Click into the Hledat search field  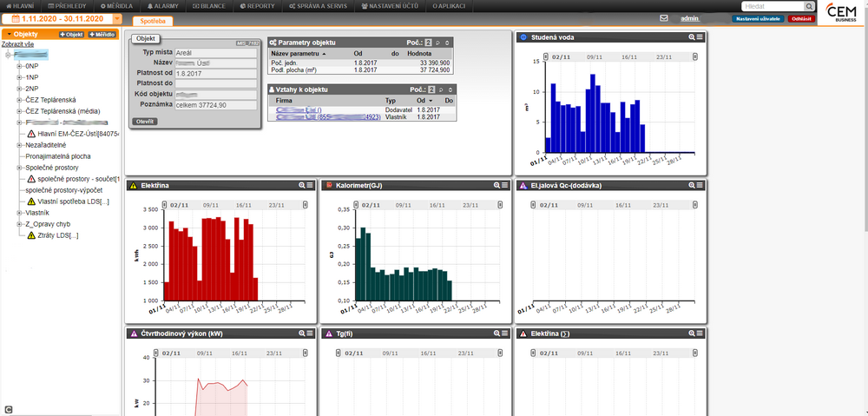tap(773, 6)
